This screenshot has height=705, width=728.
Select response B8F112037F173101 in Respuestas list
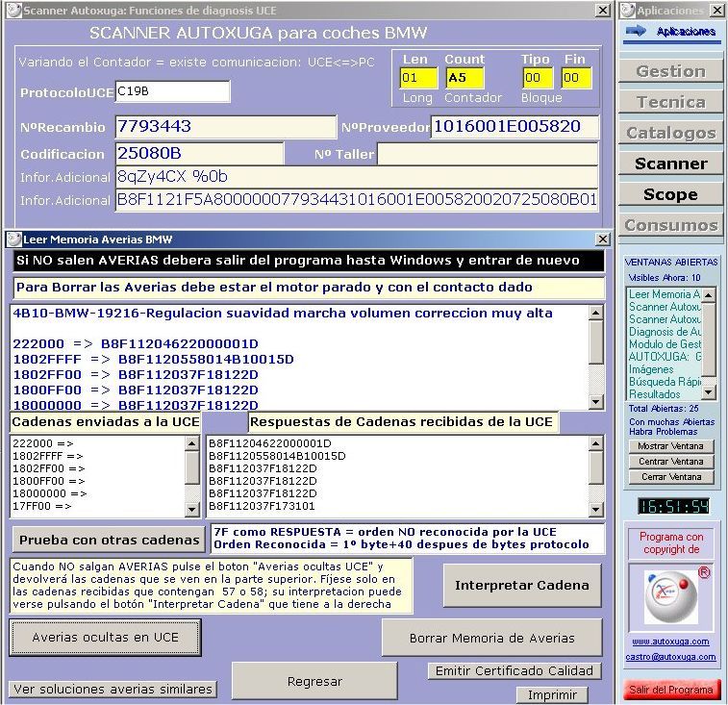(262, 506)
